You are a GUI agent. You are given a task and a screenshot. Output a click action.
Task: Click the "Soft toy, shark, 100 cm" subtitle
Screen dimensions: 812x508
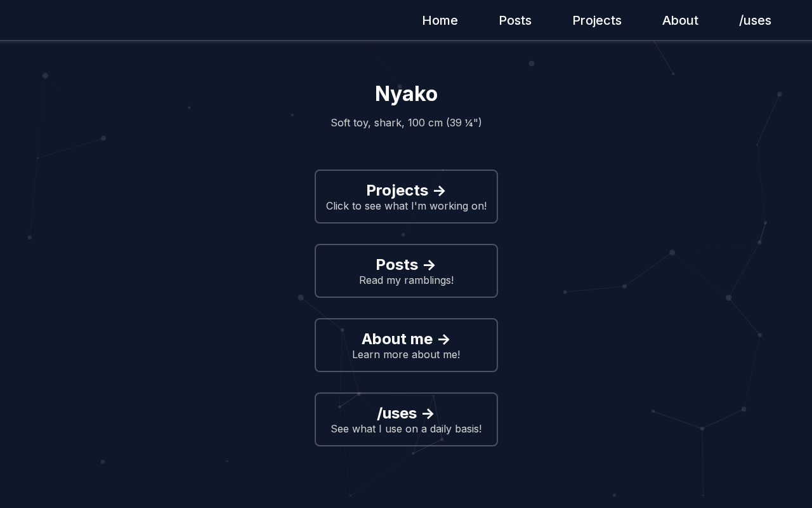[x=406, y=123]
